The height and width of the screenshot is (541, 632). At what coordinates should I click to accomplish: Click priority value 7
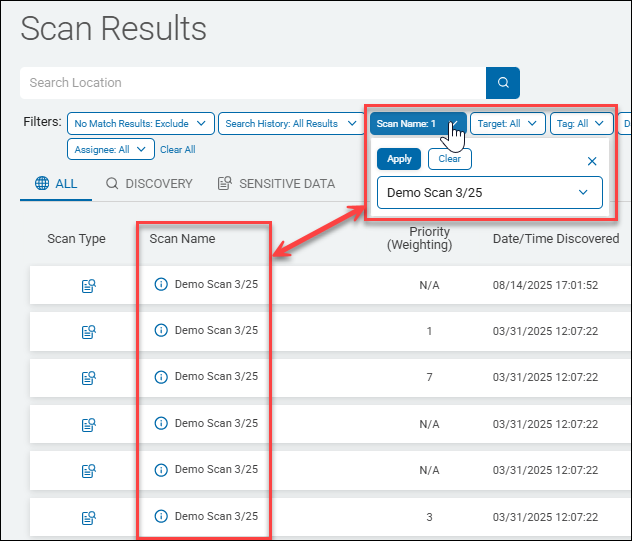coord(429,377)
